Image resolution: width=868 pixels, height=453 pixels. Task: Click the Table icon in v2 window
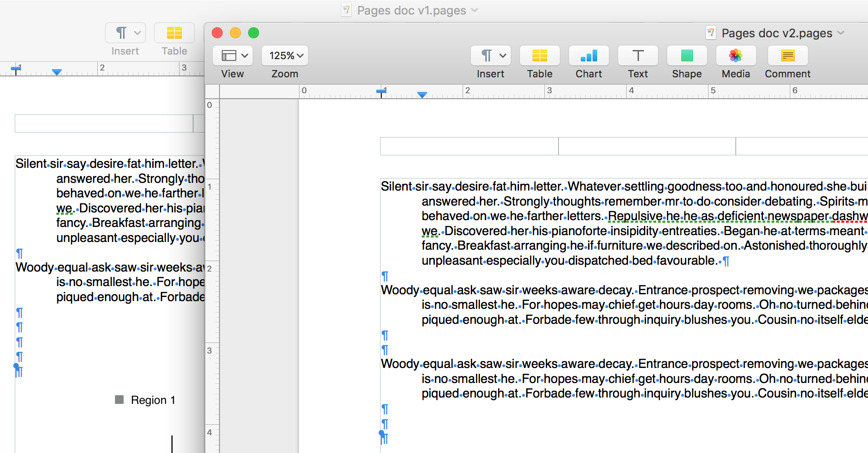click(539, 56)
